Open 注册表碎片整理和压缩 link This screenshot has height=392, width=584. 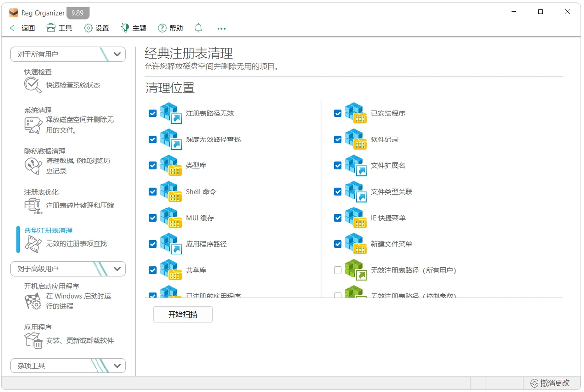80,205
